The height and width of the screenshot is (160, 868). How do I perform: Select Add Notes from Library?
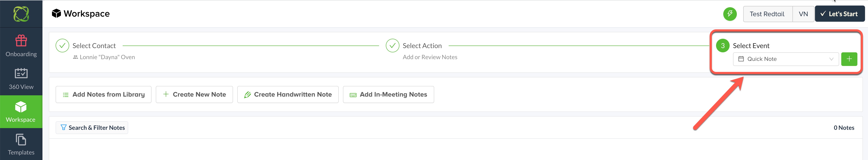pyautogui.click(x=103, y=94)
